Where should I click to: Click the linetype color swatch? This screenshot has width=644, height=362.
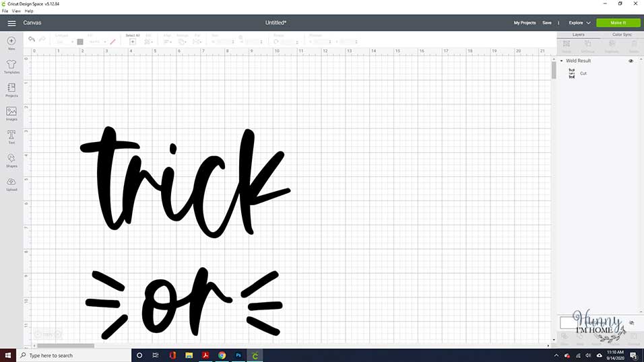click(x=80, y=42)
